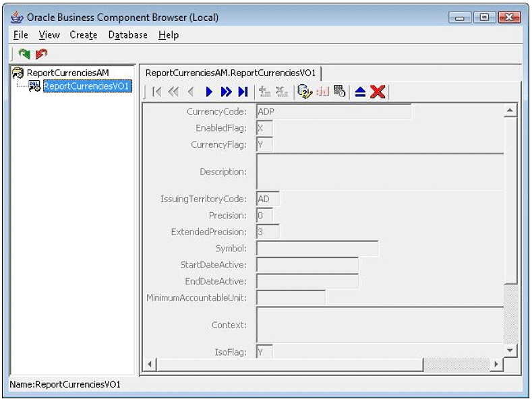Click the Java icon in title bar
The width and height of the screenshot is (532, 401).
pos(17,17)
